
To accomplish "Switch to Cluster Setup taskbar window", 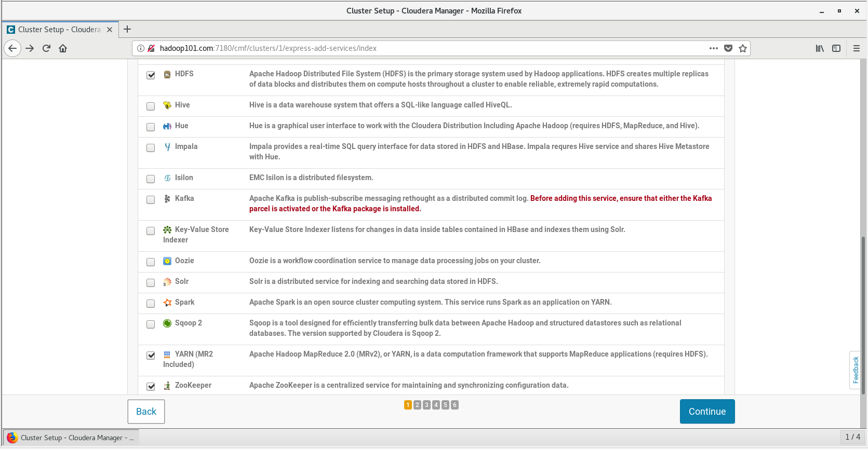I will point(71,438).
